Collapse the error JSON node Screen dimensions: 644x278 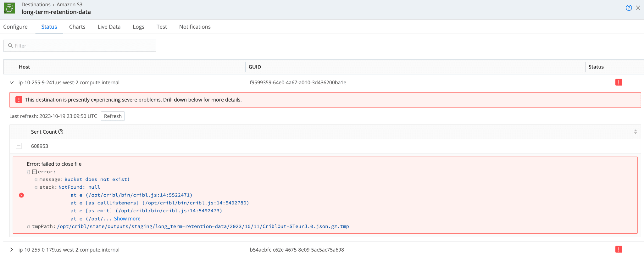pyautogui.click(x=35, y=172)
